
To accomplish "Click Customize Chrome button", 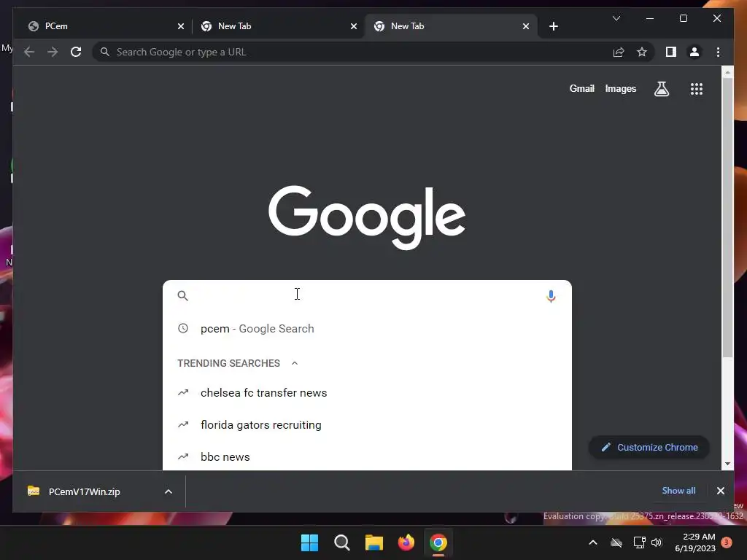I will coord(649,447).
